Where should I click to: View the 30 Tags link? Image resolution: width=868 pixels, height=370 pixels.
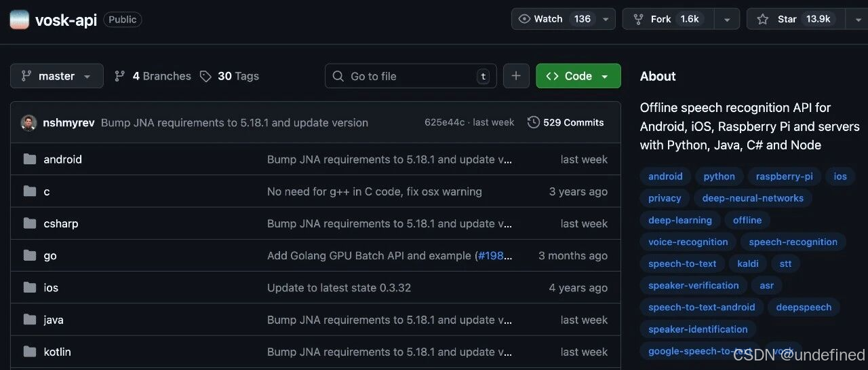pos(229,76)
